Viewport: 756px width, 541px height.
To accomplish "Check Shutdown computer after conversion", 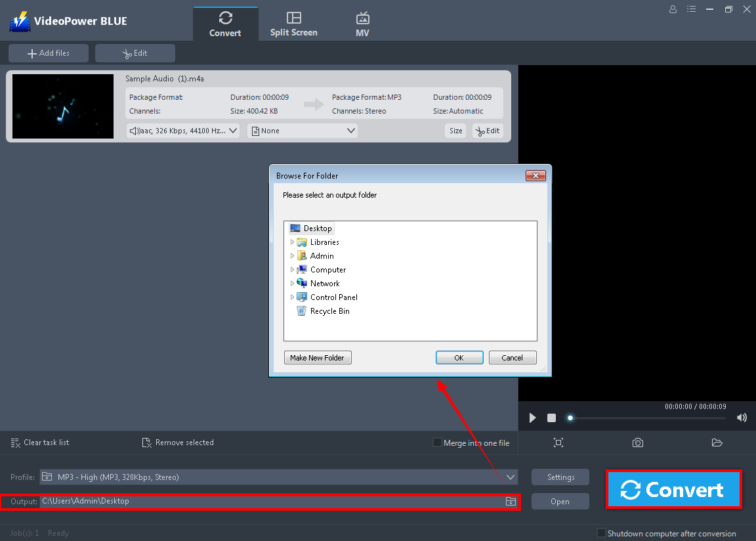I will click(600, 534).
